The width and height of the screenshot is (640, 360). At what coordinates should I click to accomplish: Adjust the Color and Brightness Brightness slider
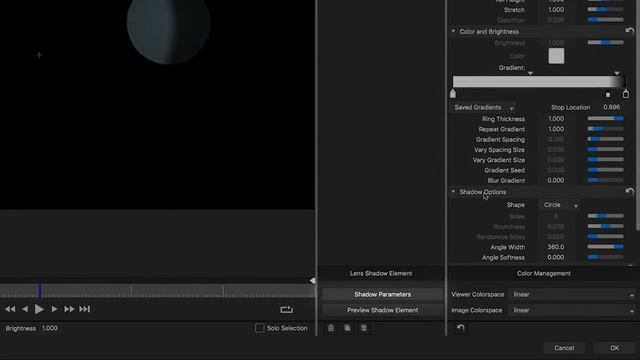[605, 42]
